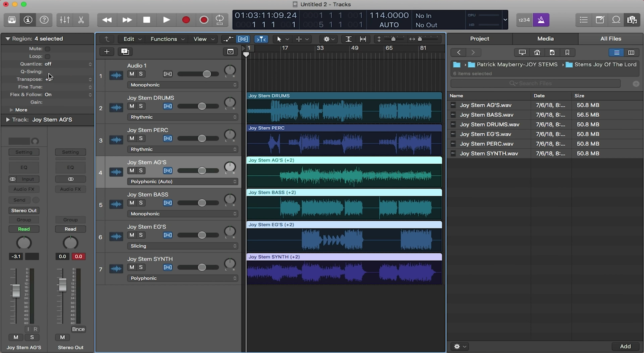Click the All Files tab in browser

[611, 38]
